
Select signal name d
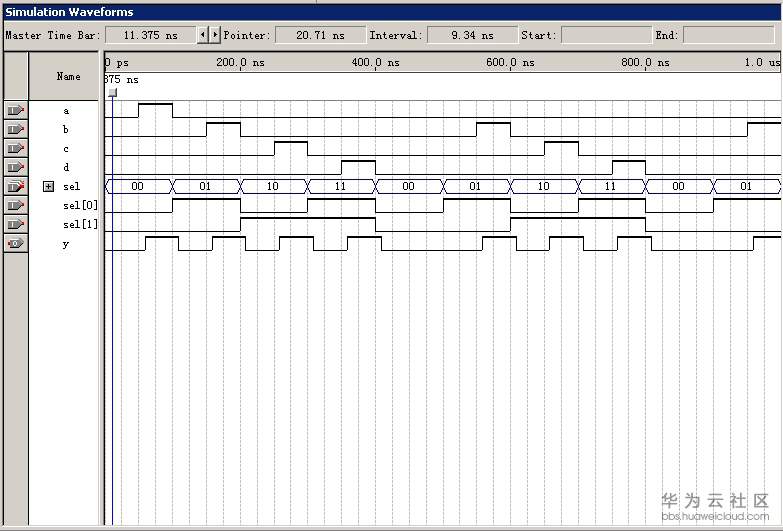point(66,167)
